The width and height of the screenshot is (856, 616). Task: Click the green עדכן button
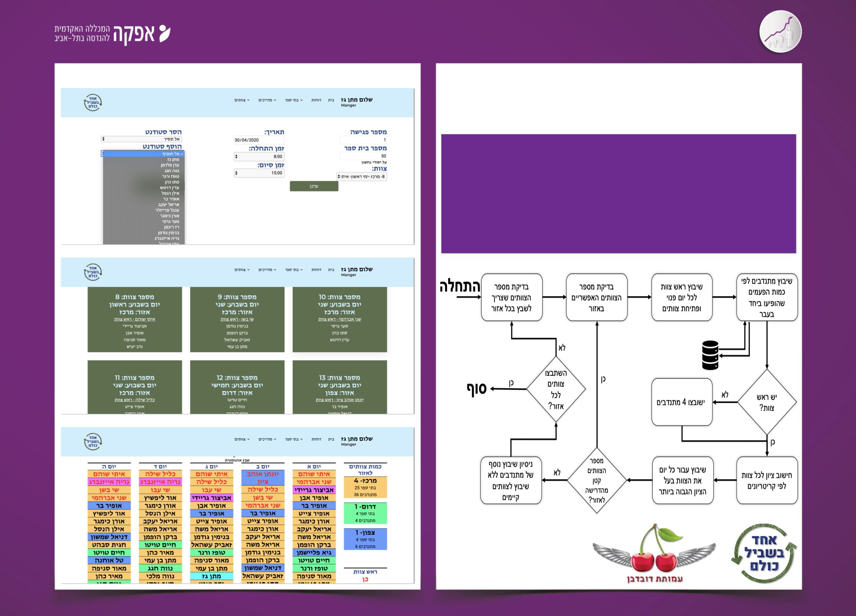click(314, 186)
